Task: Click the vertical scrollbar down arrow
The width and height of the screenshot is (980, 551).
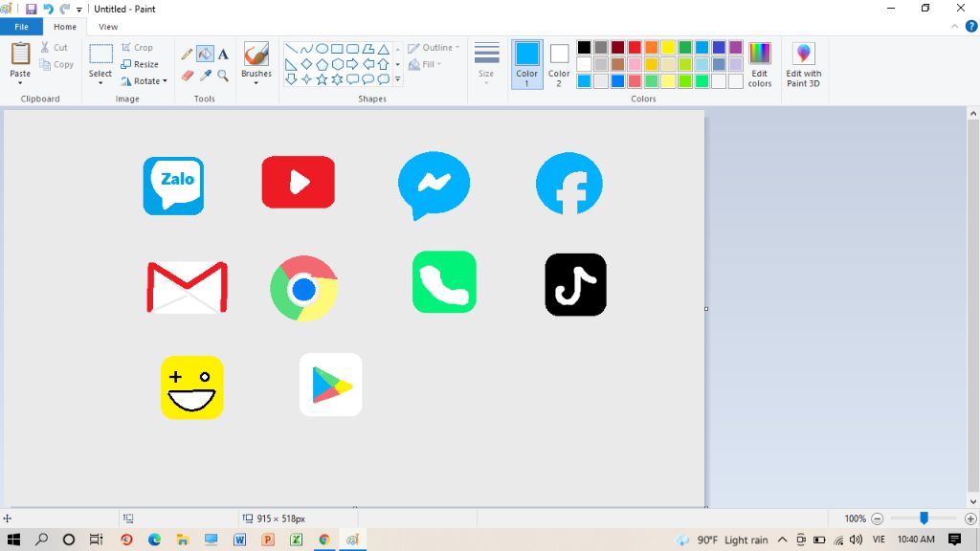Action: tap(973, 501)
